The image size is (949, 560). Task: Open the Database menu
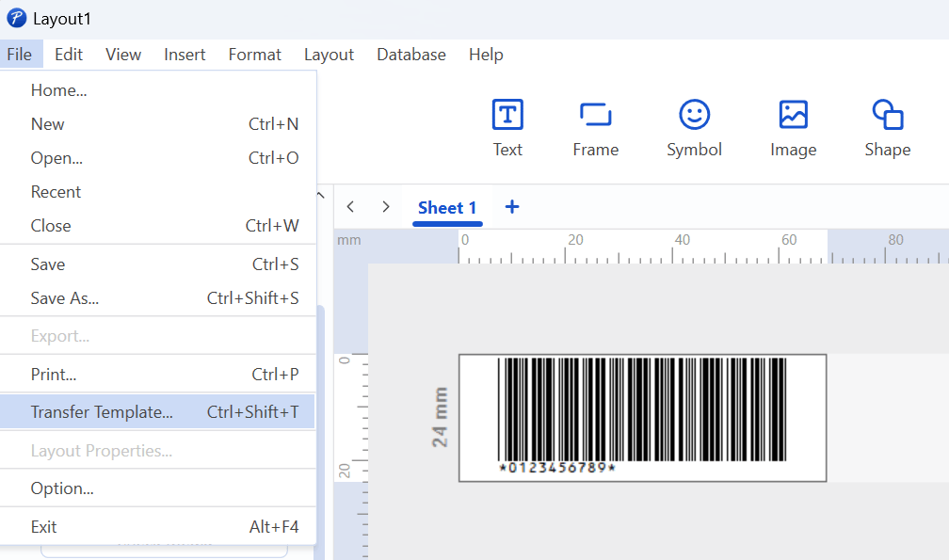coord(410,55)
